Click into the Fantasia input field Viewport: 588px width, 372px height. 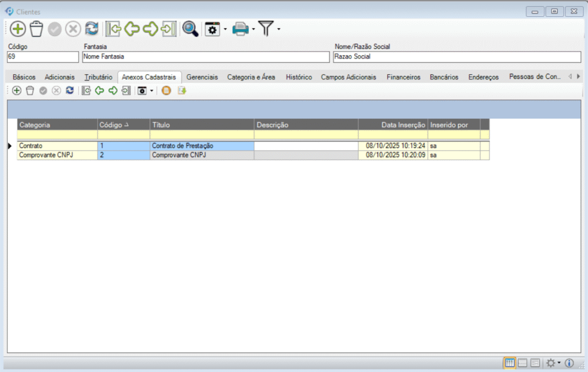(x=206, y=57)
